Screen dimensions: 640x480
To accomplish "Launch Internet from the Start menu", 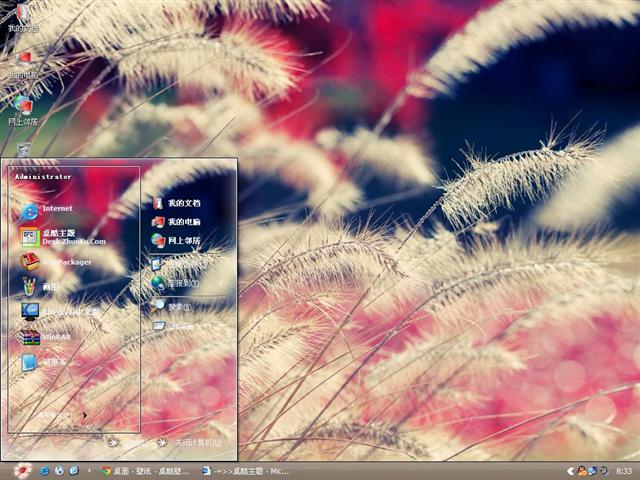I will tap(47, 211).
